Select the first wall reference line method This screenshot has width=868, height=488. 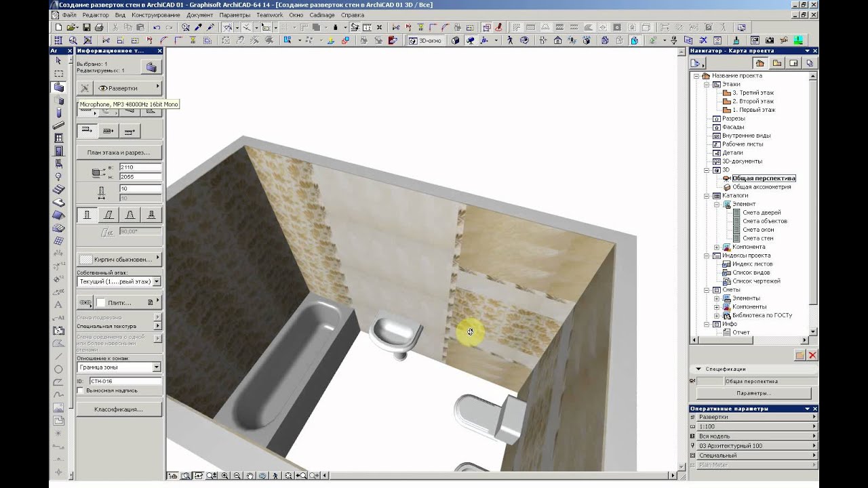click(x=87, y=130)
